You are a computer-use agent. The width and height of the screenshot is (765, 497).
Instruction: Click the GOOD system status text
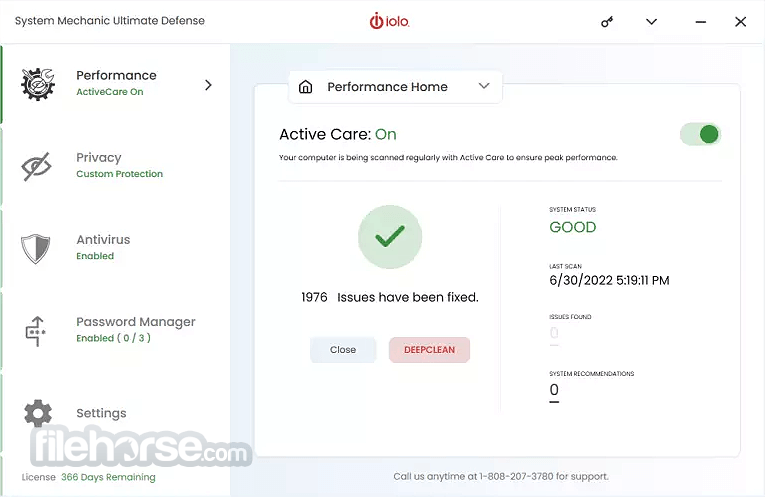[x=573, y=227]
